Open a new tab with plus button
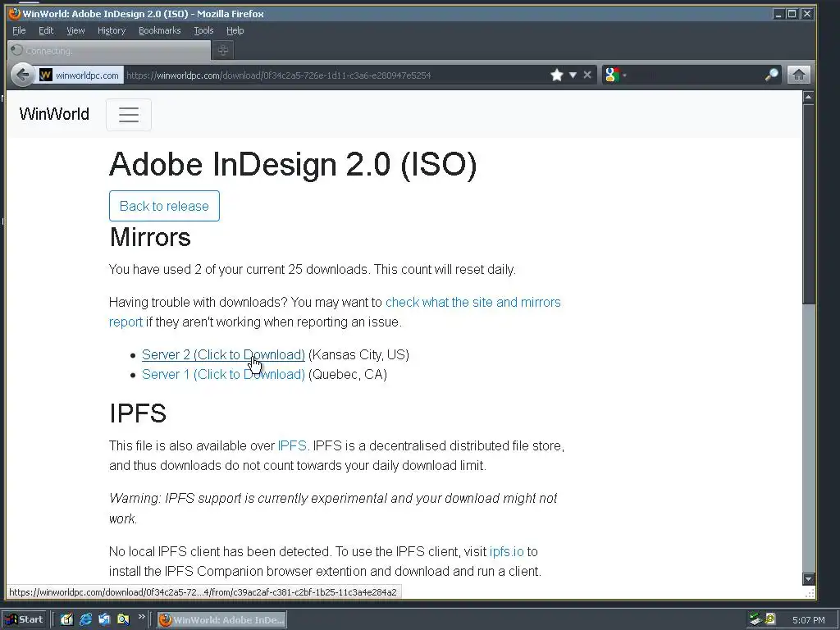Viewport: 840px width, 630px height. [x=223, y=50]
